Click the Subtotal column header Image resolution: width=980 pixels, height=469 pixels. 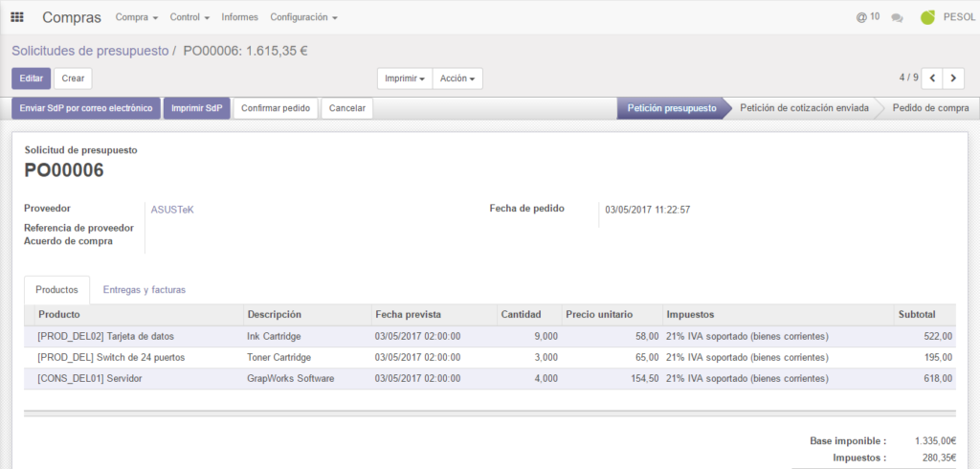click(x=924, y=315)
